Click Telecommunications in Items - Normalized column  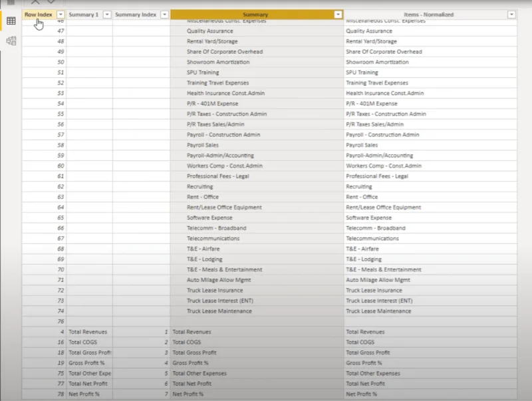[372, 239]
